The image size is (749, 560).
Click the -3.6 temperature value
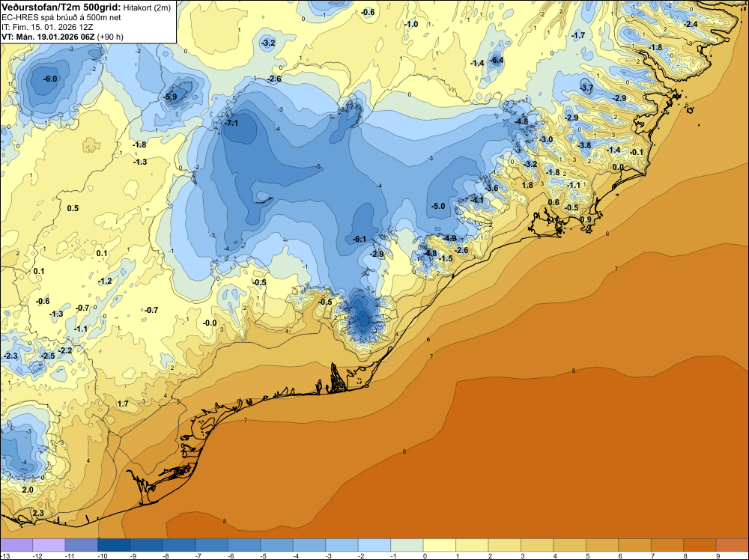coord(491,188)
